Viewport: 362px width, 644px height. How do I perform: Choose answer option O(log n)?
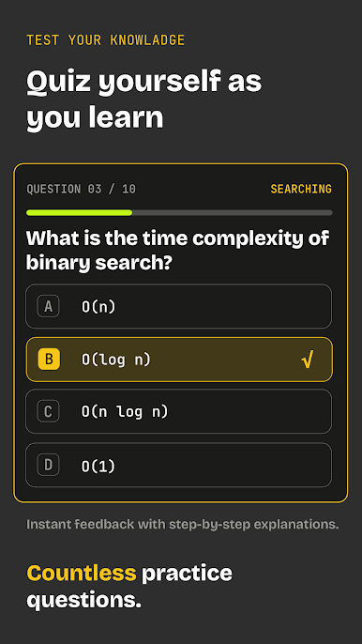[x=179, y=360]
